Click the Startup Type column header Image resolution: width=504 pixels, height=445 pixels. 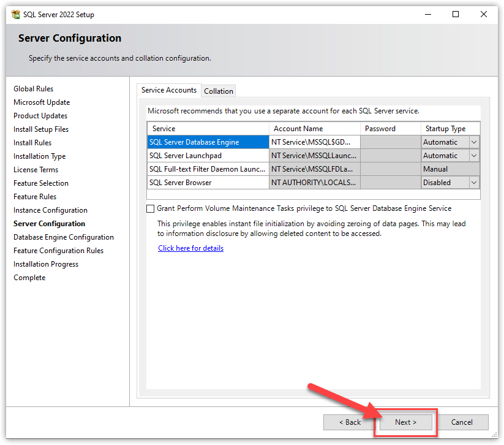[450, 128]
